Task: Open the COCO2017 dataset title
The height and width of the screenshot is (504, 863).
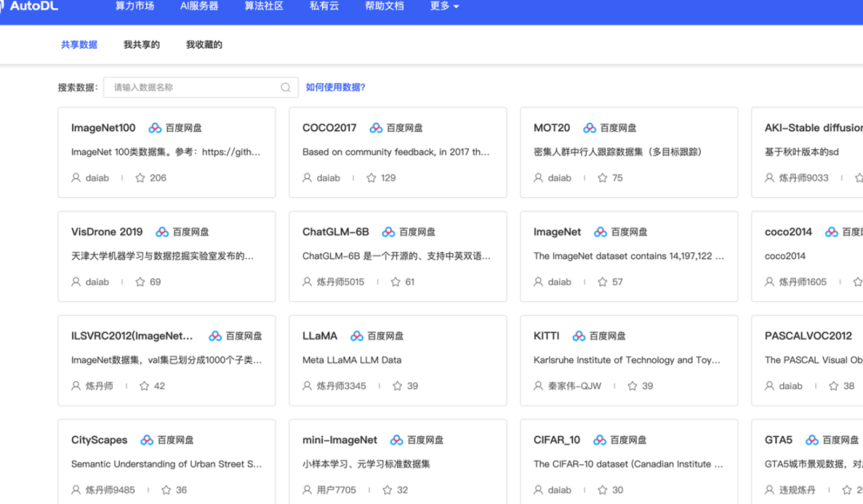Action: [329, 129]
